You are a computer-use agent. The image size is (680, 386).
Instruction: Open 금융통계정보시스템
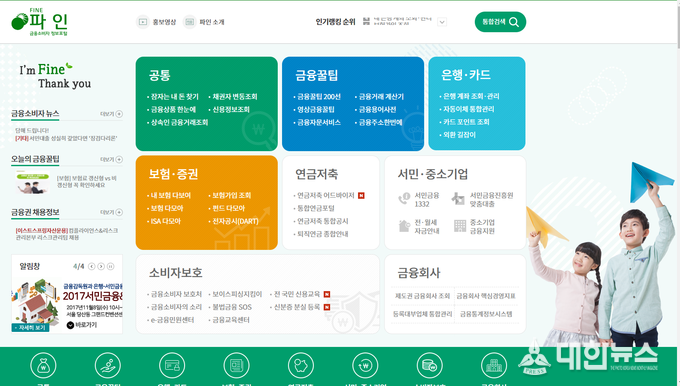point(486,314)
